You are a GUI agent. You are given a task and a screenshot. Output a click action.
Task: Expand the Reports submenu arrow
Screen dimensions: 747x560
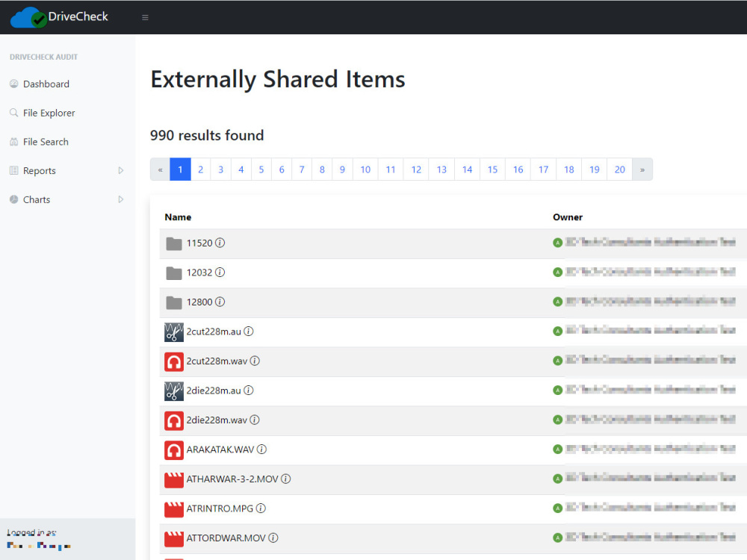click(x=121, y=170)
